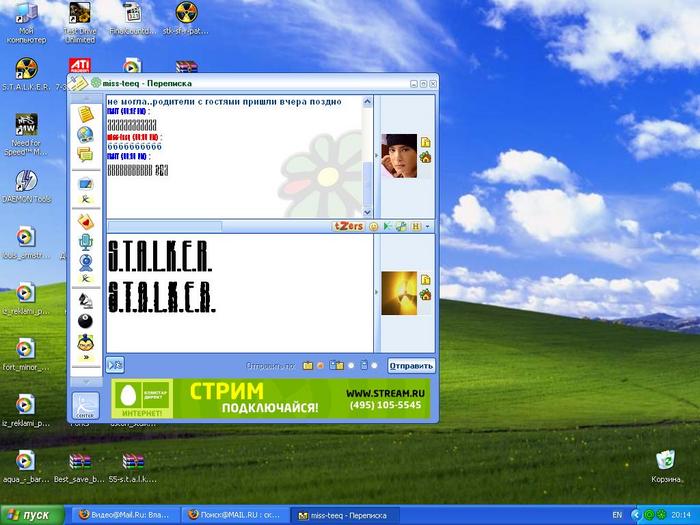Click chat history scrollbar thumb
The height and width of the screenshot is (525, 700).
[367, 183]
